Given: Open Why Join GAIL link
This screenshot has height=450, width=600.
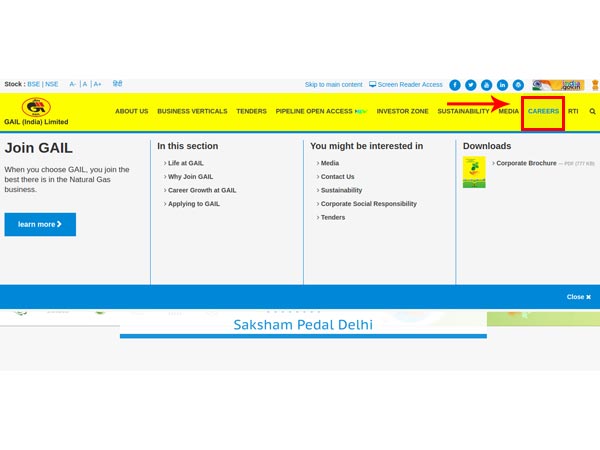Looking at the screenshot, I should pos(191,177).
